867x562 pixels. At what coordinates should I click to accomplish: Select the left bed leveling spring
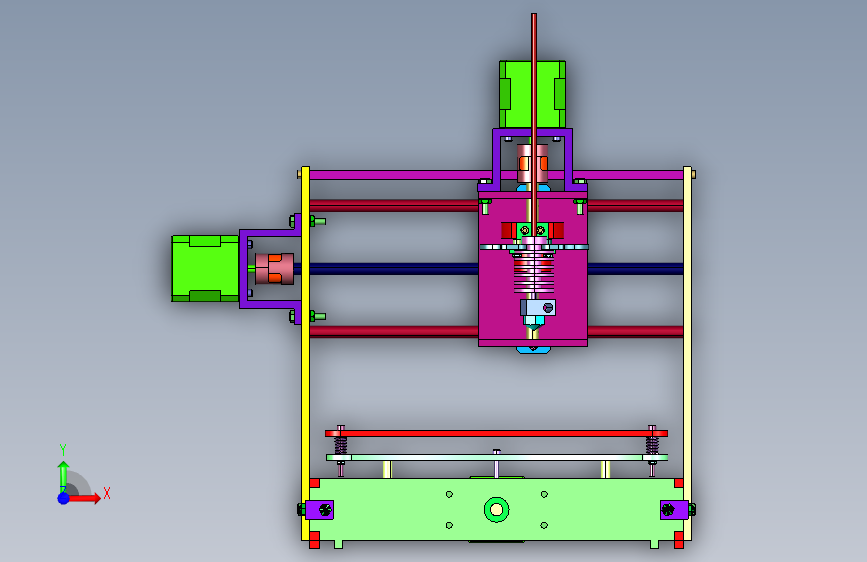[341, 446]
